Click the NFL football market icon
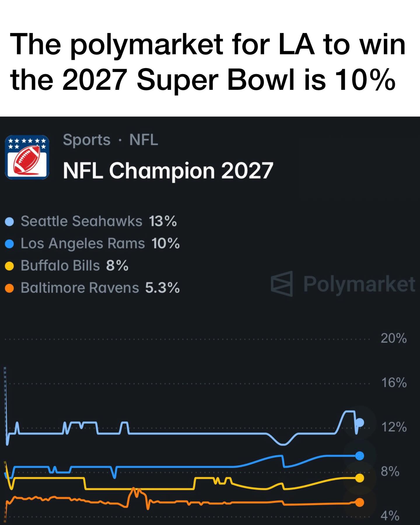Image resolution: width=420 pixels, height=525 pixels. click(27, 157)
